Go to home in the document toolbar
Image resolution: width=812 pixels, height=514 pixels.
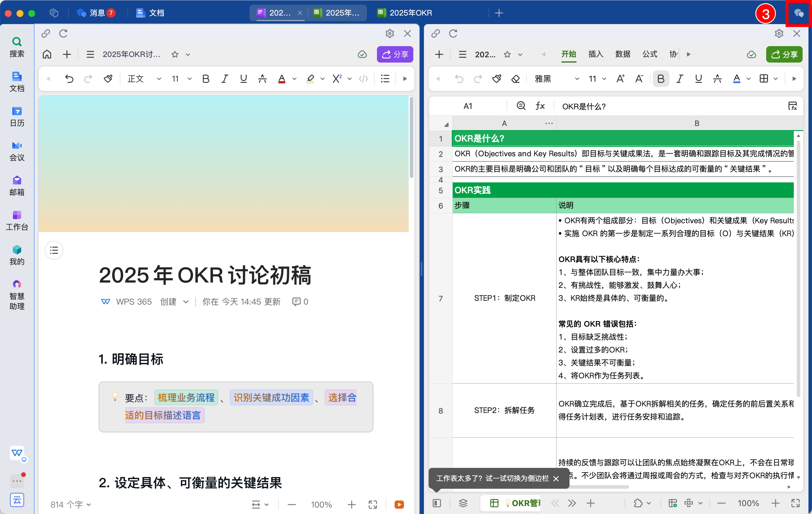click(x=47, y=54)
